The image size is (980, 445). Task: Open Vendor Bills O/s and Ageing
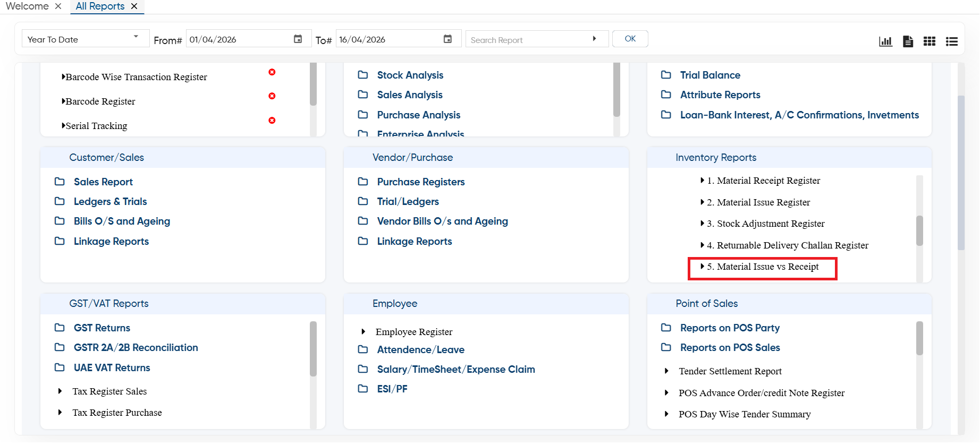[x=442, y=221]
